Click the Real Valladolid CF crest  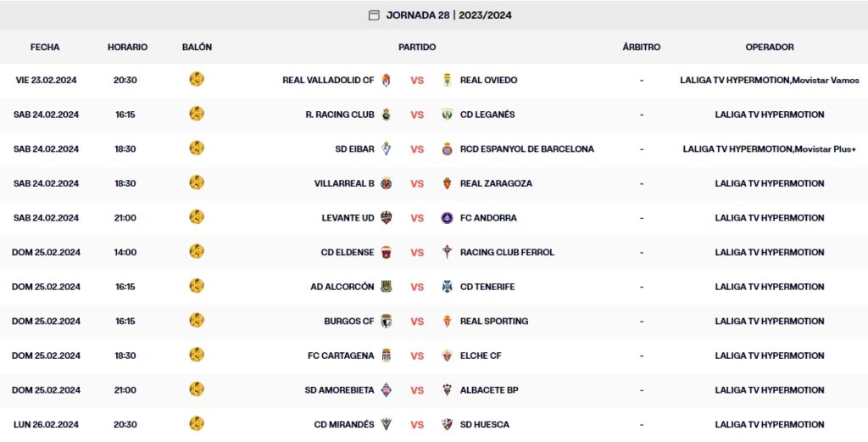pos(387,81)
